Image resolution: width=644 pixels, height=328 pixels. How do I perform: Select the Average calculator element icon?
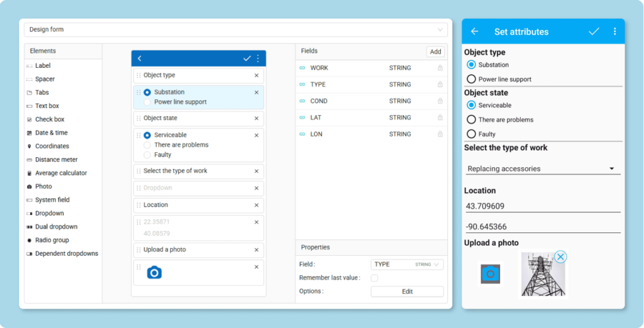pos(29,173)
